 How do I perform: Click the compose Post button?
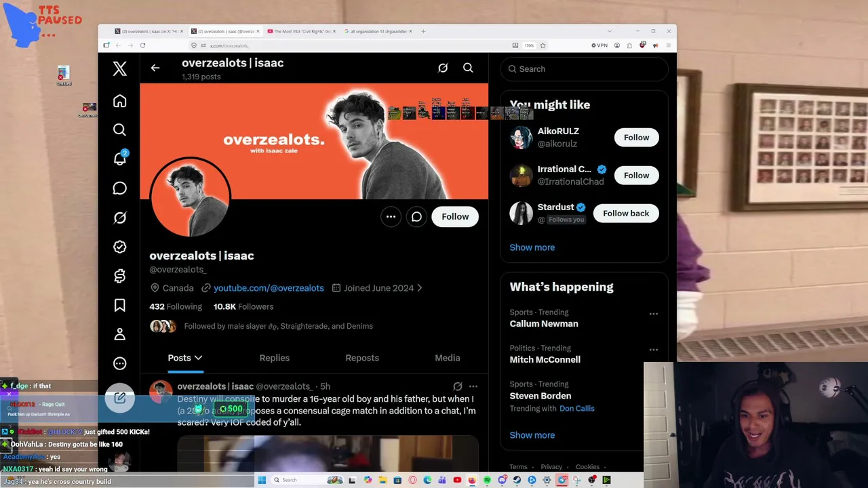(x=119, y=398)
